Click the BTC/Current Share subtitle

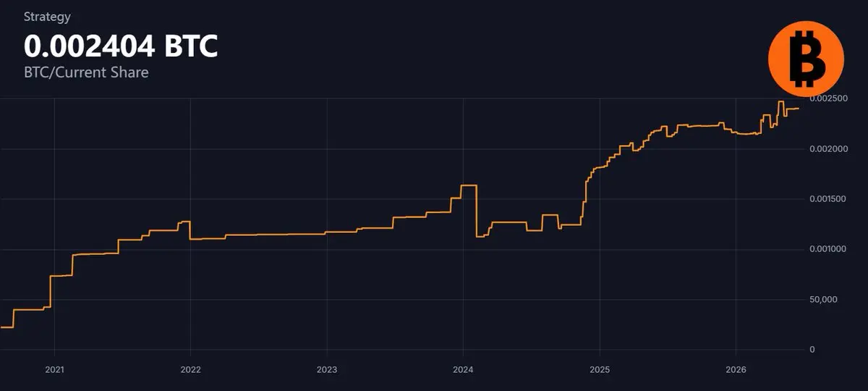pyautogui.click(x=86, y=72)
